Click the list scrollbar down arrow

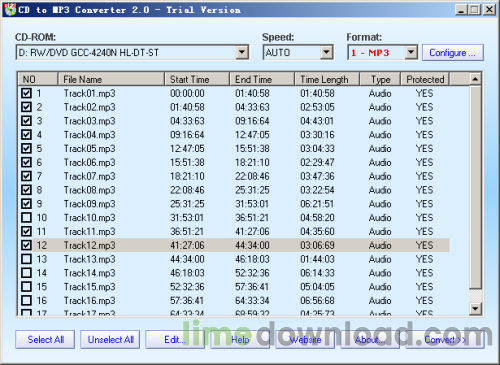pyautogui.click(x=475, y=308)
